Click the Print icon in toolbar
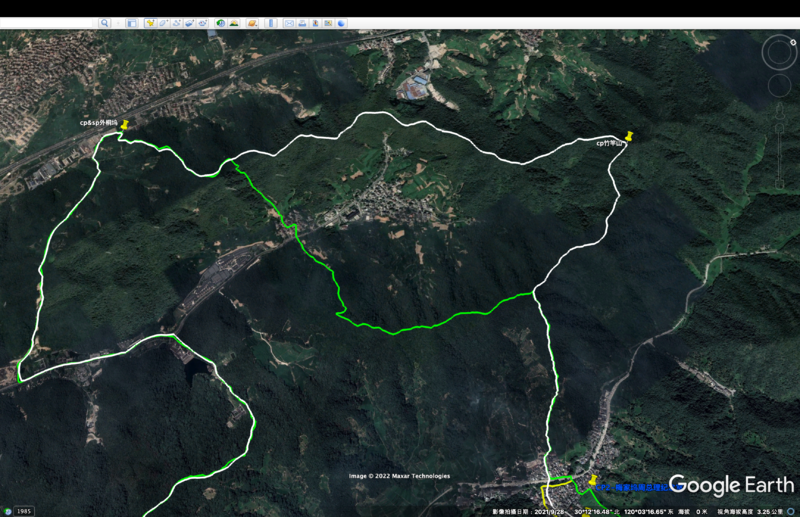Screen dimensions: 800x517 [302, 23]
